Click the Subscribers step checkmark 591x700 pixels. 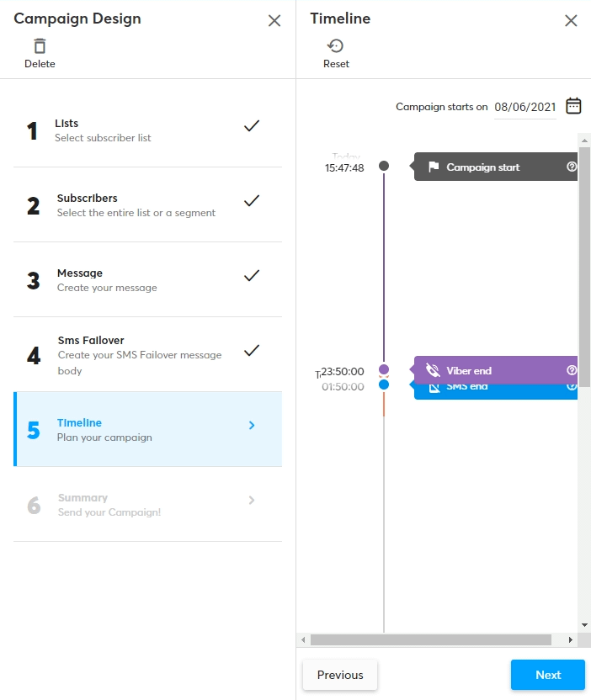click(251, 201)
